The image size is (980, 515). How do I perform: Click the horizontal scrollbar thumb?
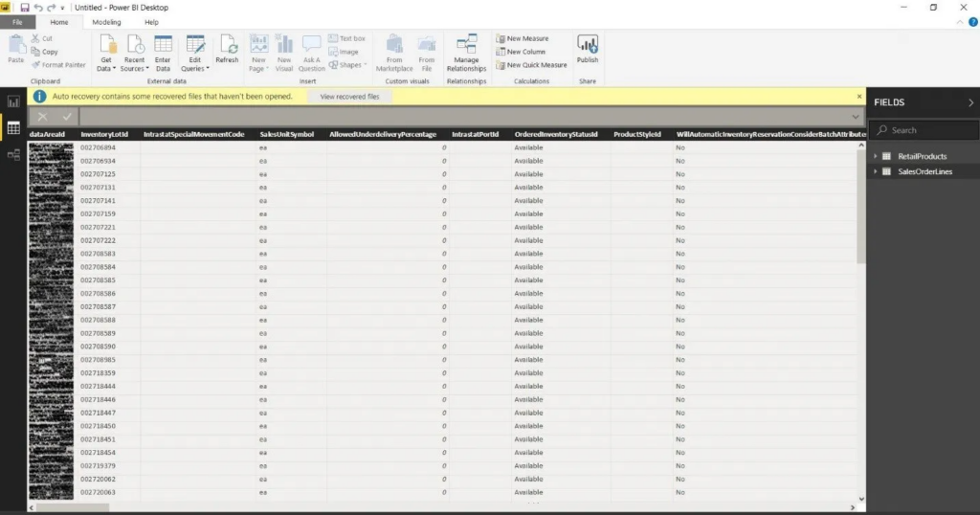point(72,507)
